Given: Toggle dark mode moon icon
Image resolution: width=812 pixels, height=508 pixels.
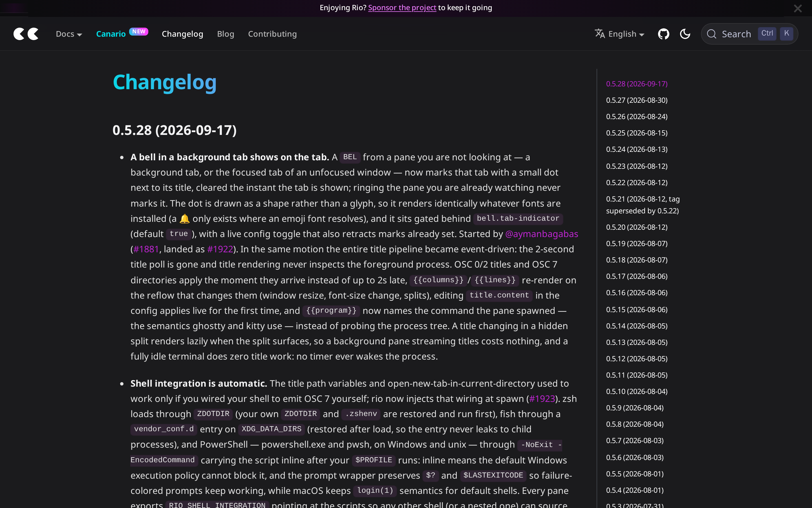Looking at the screenshot, I should [x=685, y=34].
